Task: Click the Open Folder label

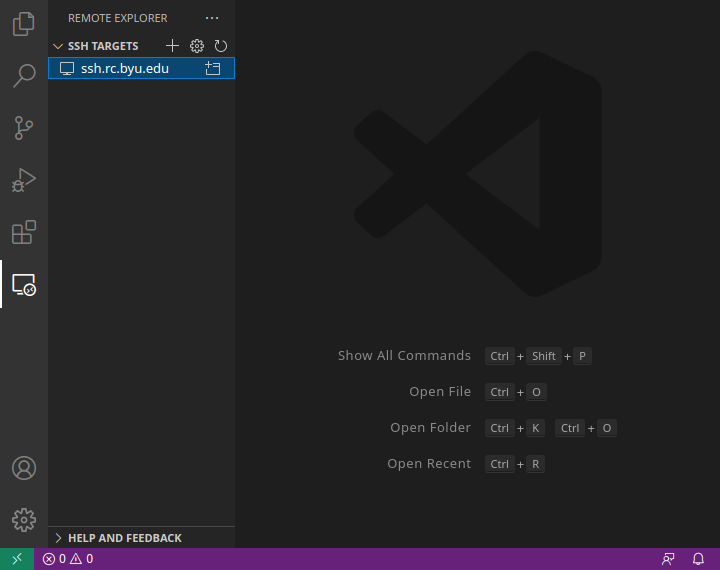Action: 430,428
